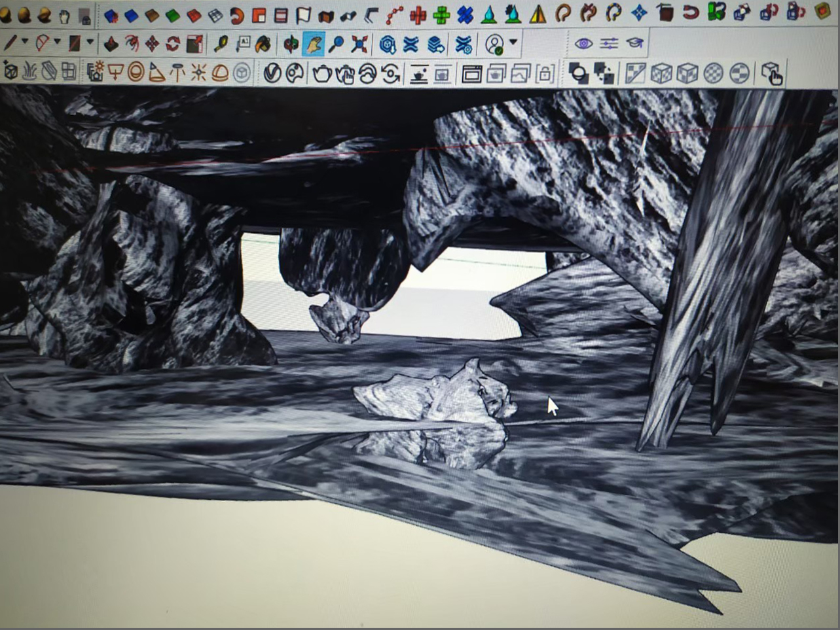Select the Push/Pull tool

tap(111, 44)
